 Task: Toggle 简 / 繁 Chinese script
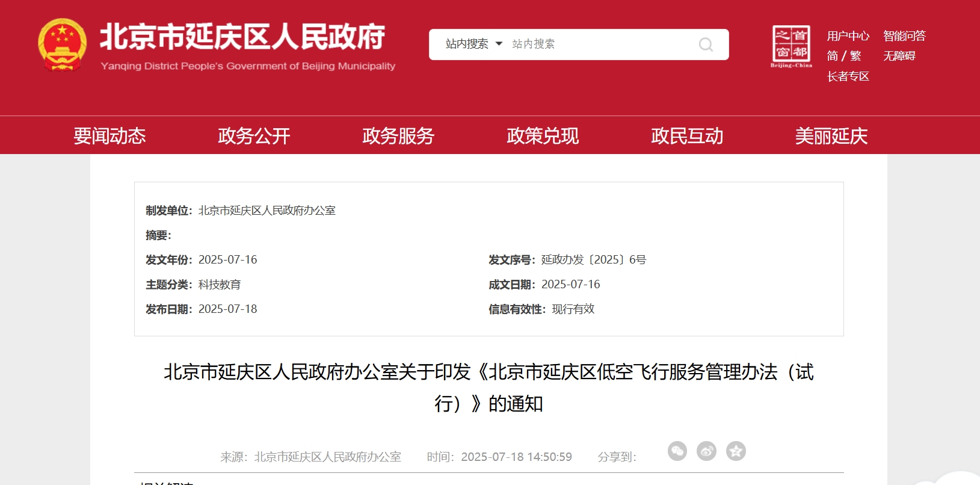click(x=844, y=56)
